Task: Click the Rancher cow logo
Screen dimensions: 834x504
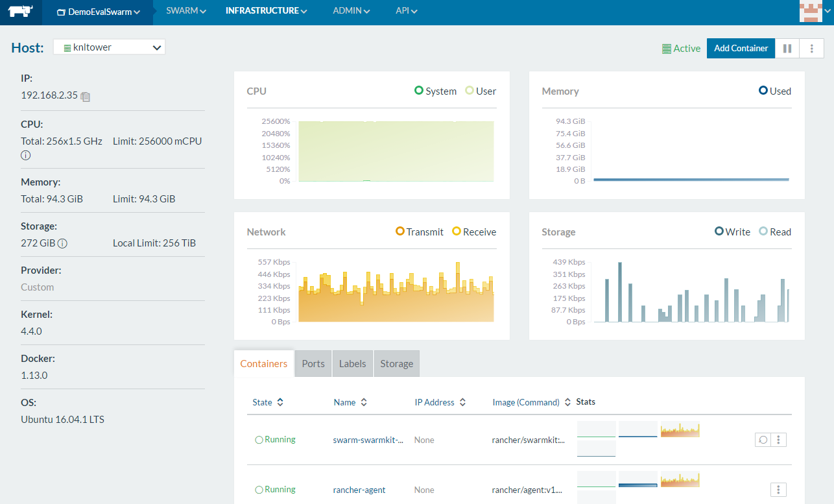Action: pyautogui.click(x=21, y=12)
